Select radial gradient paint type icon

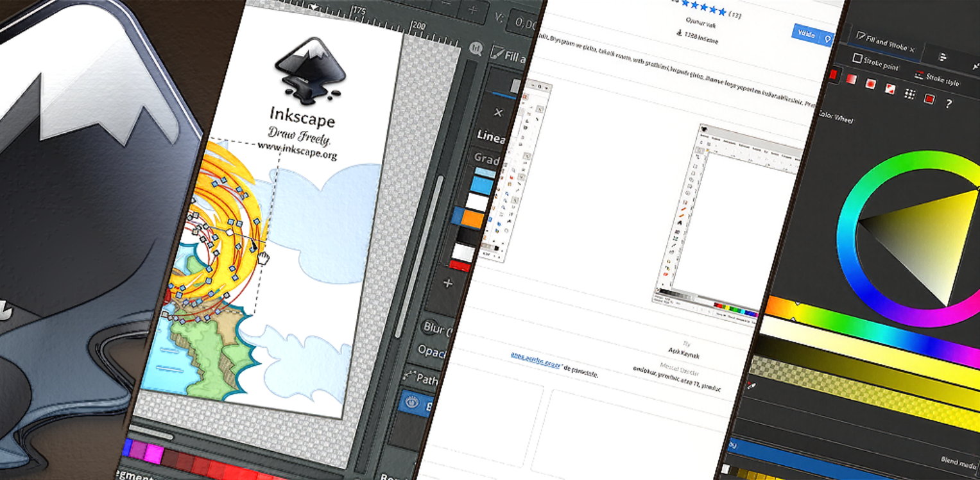(x=871, y=83)
